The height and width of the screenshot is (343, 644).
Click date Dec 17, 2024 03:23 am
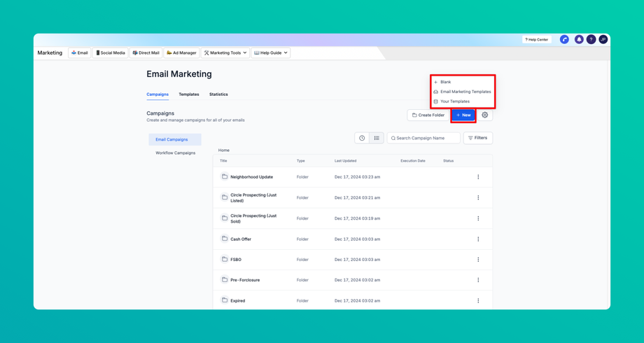pyautogui.click(x=357, y=177)
